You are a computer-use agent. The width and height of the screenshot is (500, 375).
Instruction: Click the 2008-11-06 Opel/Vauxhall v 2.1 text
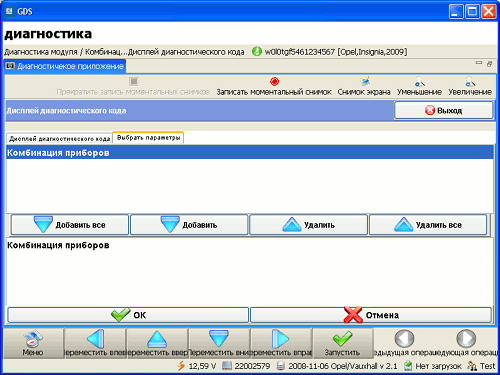(343, 366)
